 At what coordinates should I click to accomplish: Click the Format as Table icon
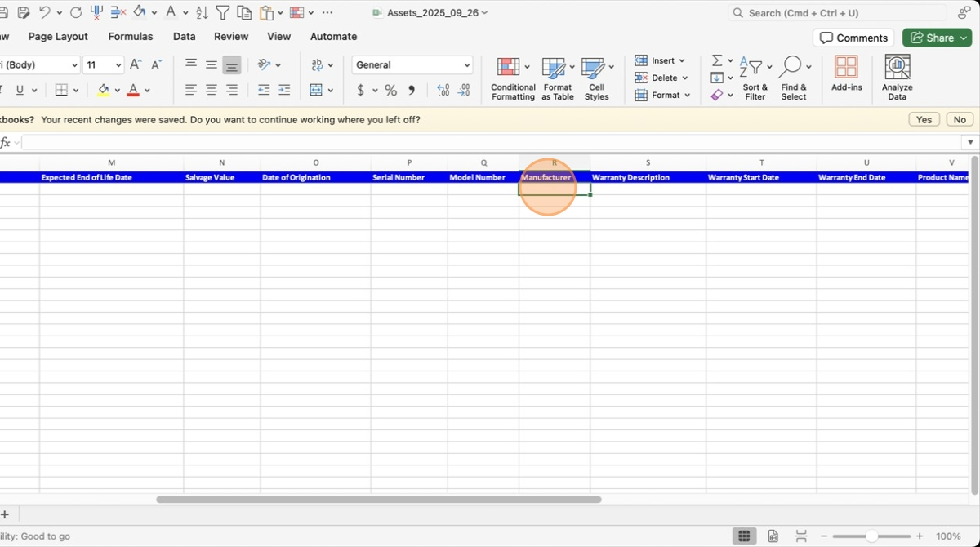pos(557,78)
